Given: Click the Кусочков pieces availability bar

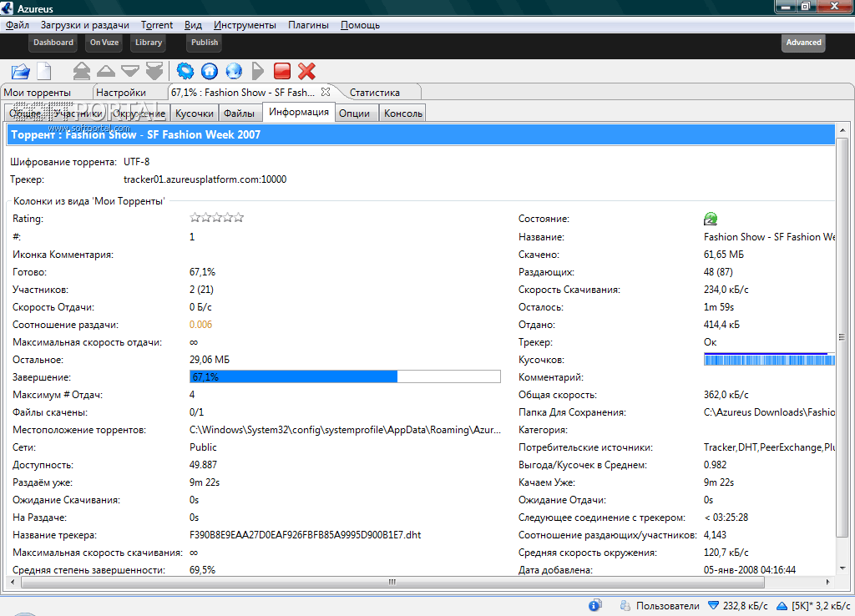Looking at the screenshot, I should click(x=769, y=359).
